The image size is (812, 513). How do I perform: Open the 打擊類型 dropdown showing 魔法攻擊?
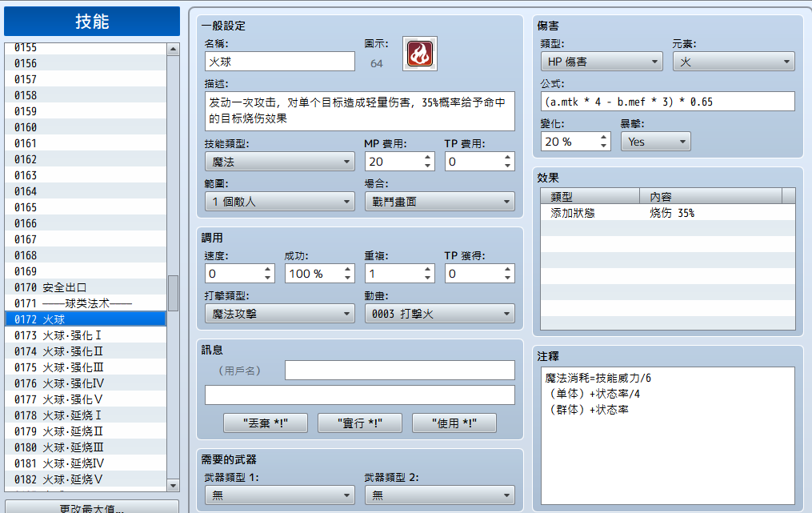(280, 314)
